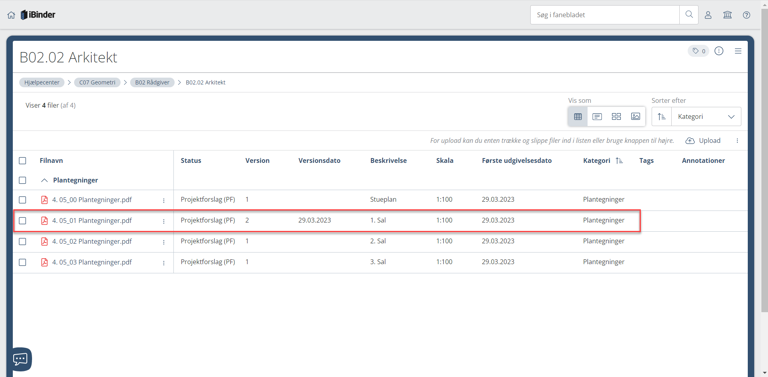This screenshot has width=768, height=377.
Task: Select checkbox for 4. 05_03 Plantegninger.pdf
Action: (23, 262)
